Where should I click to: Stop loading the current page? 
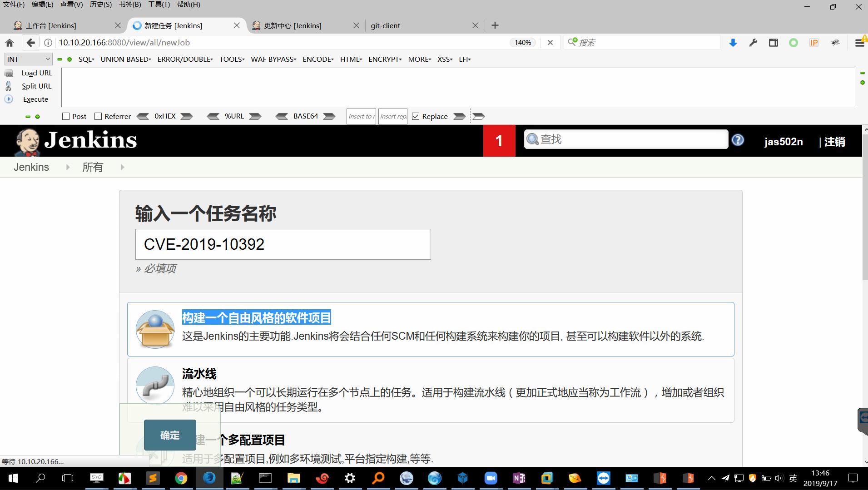[550, 42]
